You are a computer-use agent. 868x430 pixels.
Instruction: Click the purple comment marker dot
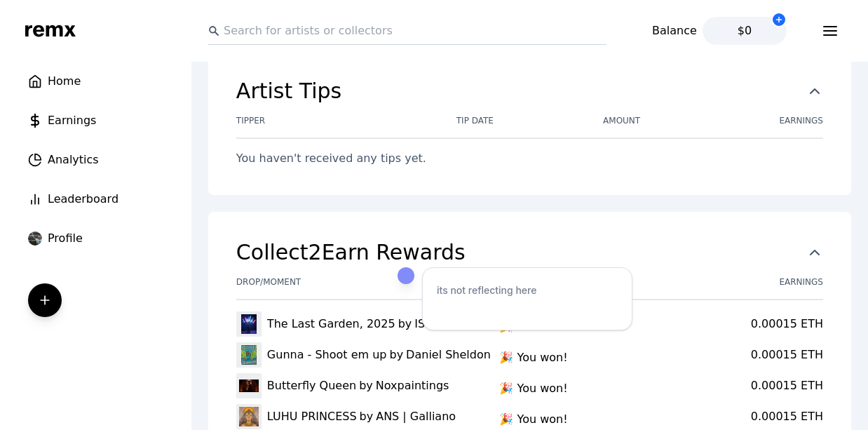click(x=406, y=276)
